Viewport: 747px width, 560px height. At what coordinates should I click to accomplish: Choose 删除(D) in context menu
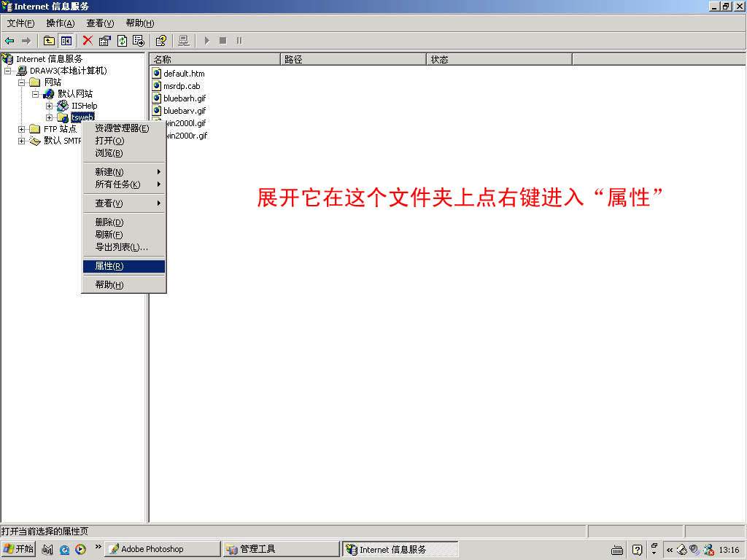click(124, 222)
